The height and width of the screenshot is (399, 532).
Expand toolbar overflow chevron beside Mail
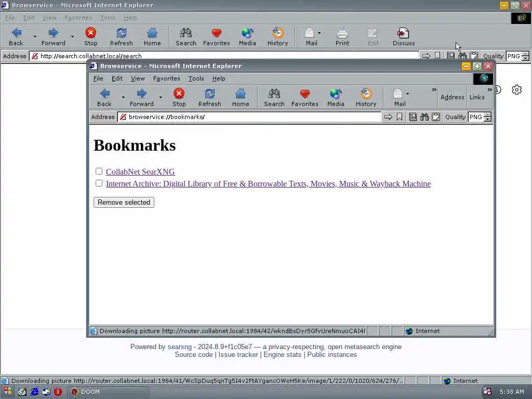[x=434, y=89]
